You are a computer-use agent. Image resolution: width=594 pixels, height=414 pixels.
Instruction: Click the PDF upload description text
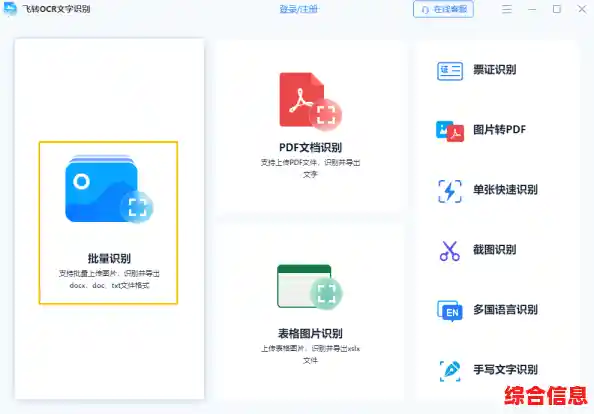click(x=310, y=168)
